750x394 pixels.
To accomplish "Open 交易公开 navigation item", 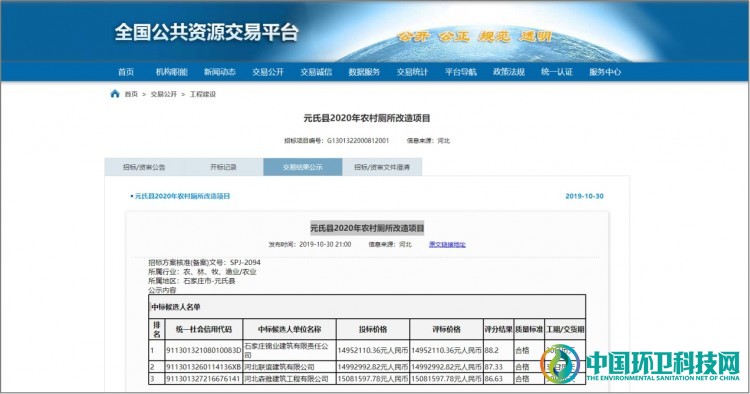I will click(268, 72).
